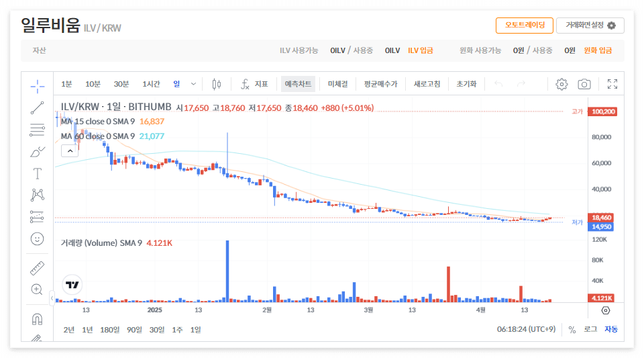Image resolution: width=644 pixels, height=358 pixels.
Task: Open the indicators menu
Action: click(x=255, y=84)
